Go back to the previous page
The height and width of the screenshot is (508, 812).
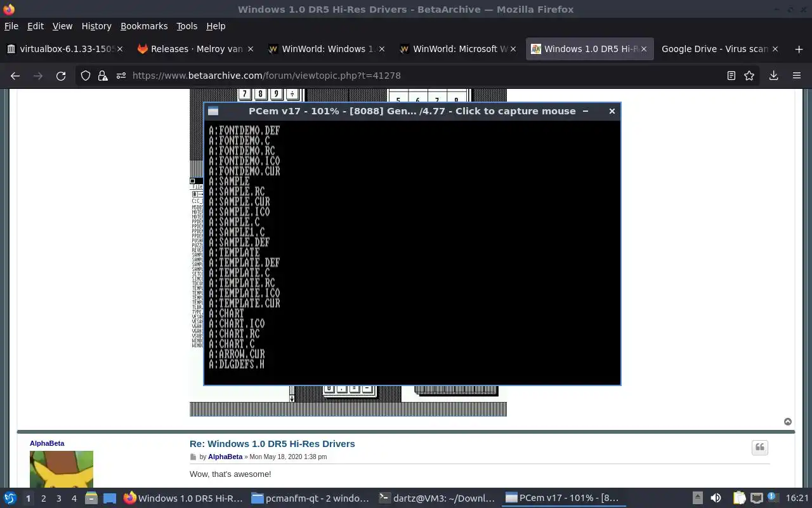coord(15,76)
